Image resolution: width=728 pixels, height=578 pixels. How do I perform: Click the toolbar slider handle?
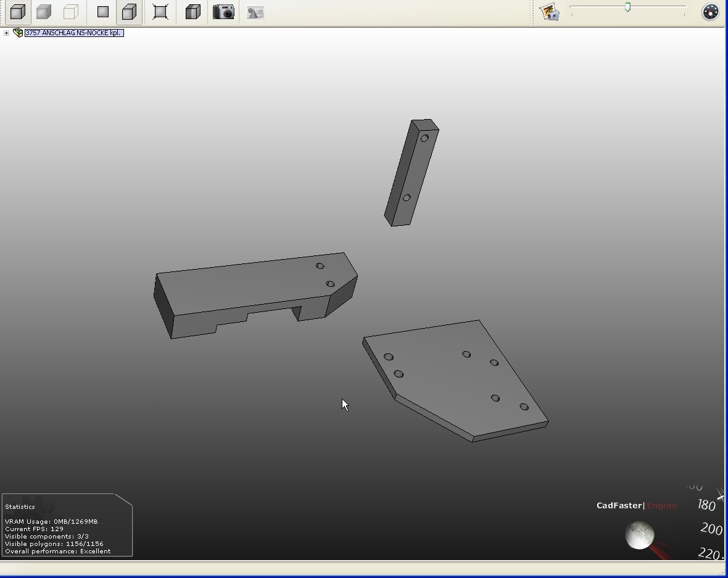pyautogui.click(x=627, y=7)
